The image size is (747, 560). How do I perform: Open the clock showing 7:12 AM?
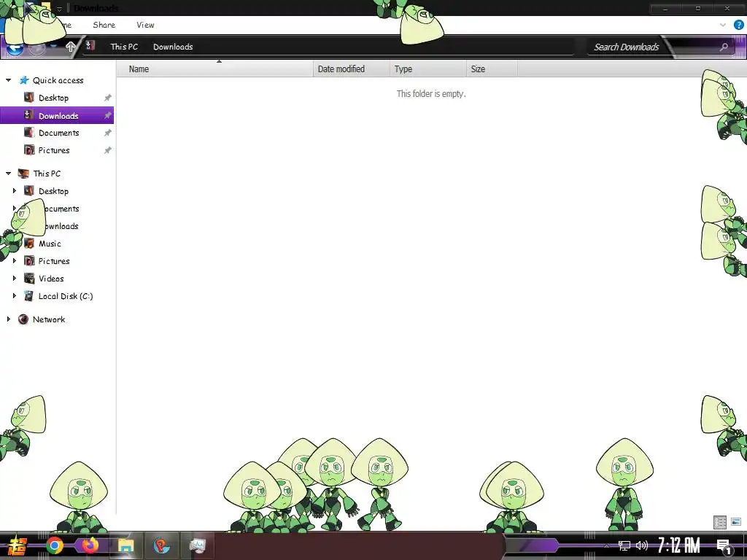click(678, 545)
